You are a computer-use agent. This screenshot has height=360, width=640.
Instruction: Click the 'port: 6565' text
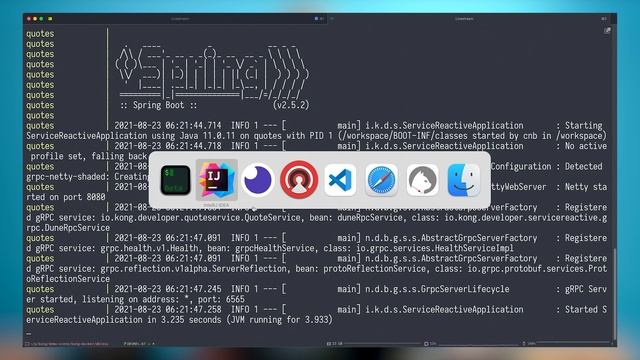[221, 299]
